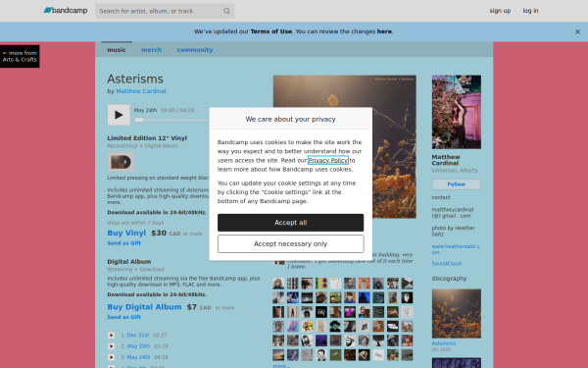Screen dimensions: 588x368
Task: Click Buy Vinyl
Action: pyautogui.click(x=126, y=233)
